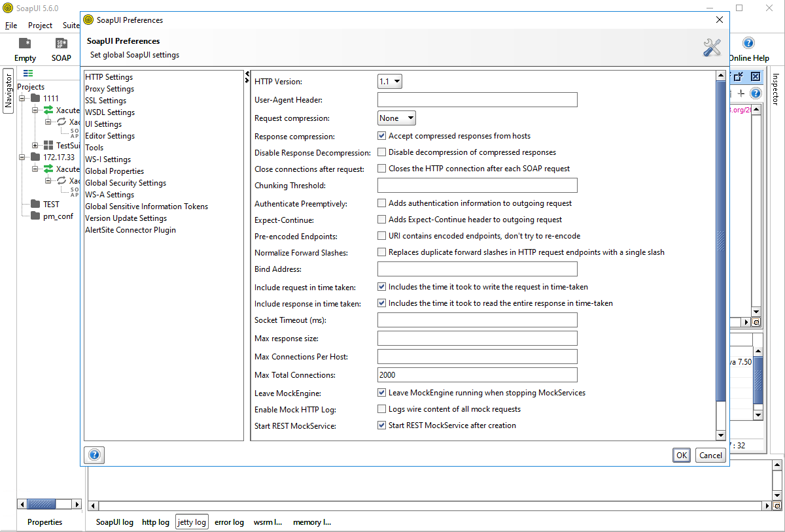
Task: Click the TEST project folder icon
Action: coord(35,204)
